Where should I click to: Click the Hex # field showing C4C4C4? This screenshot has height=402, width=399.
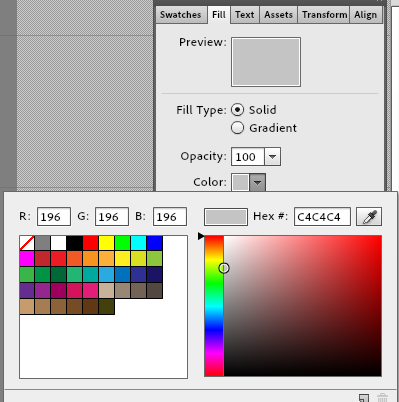[322, 217]
